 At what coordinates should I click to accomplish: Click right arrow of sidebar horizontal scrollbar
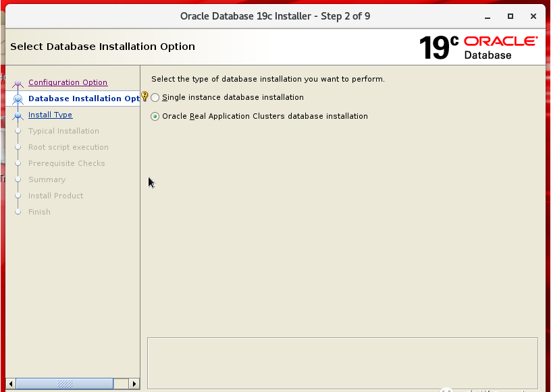(134, 384)
